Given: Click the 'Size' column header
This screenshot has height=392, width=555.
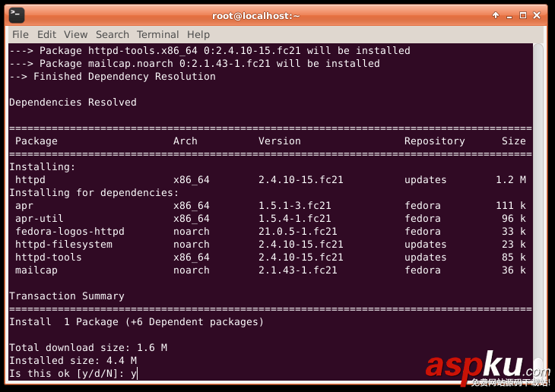Looking at the screenshot, I should point(514,141).
